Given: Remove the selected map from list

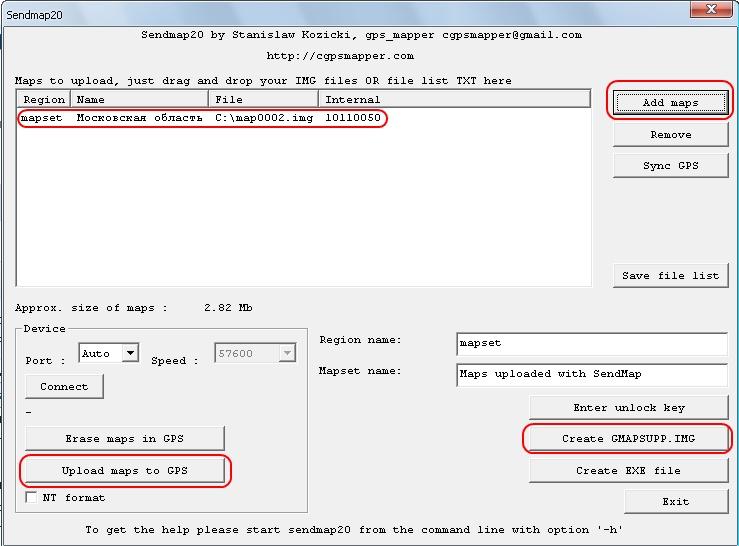Looking at the screenshot, I should (x=671, y=135).
